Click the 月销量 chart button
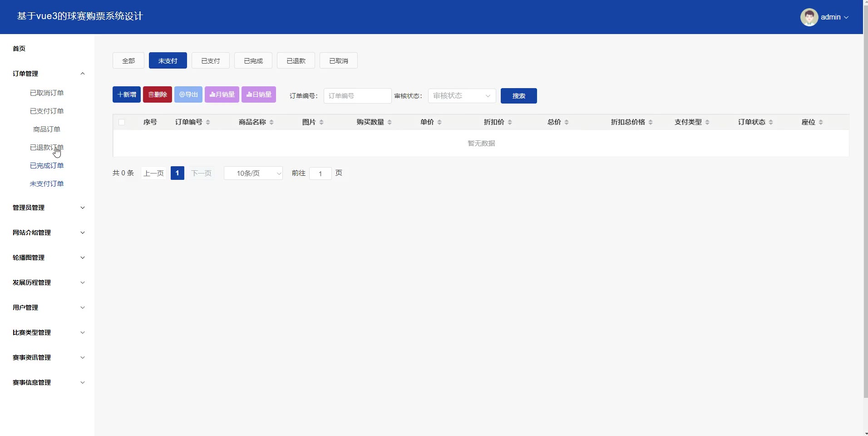The image size is (868, 436). (x=222, y=94)
